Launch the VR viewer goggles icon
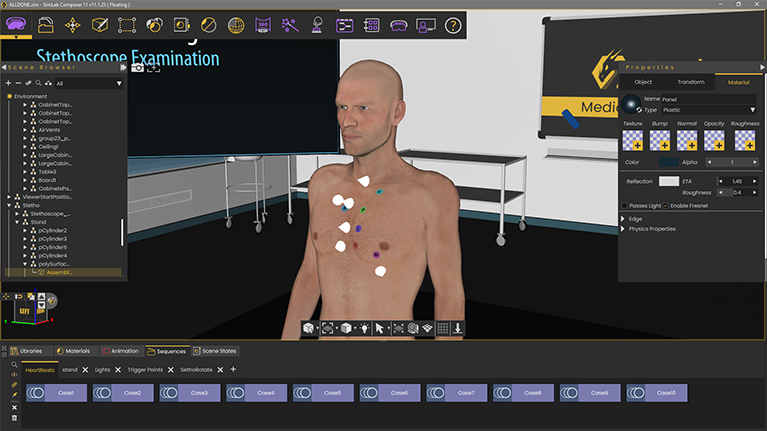 click(x=398, y=25)
